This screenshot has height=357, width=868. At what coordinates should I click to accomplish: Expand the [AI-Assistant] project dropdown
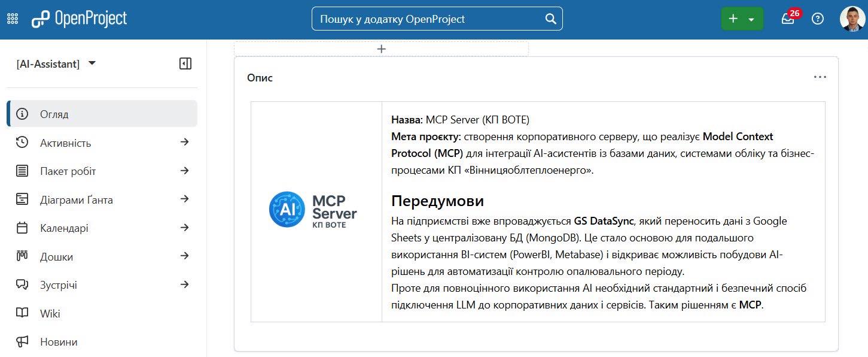(x=92, y=63)
